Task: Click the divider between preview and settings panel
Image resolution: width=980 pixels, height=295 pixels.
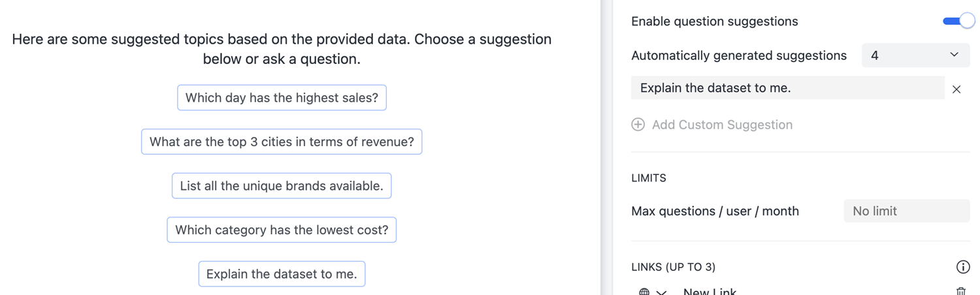Action: pyautogui.click(x=606, y=147)
